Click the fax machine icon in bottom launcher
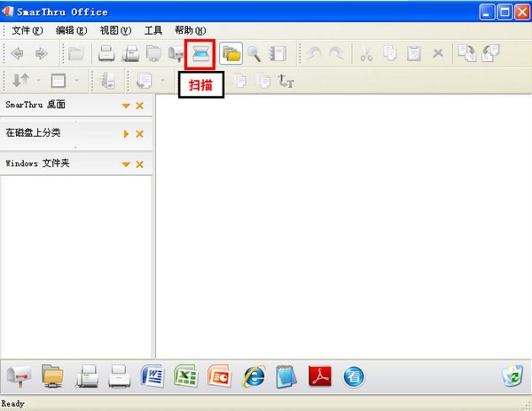 point(87,376)
